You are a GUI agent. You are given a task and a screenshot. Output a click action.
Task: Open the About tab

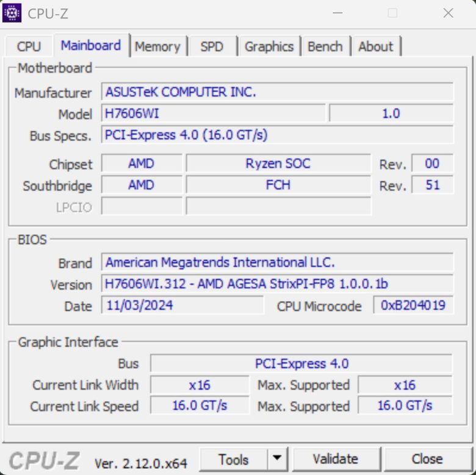pyautogui.click(x=375, y=47)
